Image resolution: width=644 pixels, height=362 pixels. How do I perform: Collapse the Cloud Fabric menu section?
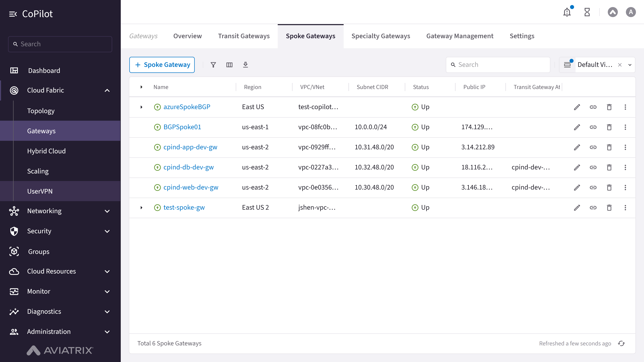coord(107,90)
